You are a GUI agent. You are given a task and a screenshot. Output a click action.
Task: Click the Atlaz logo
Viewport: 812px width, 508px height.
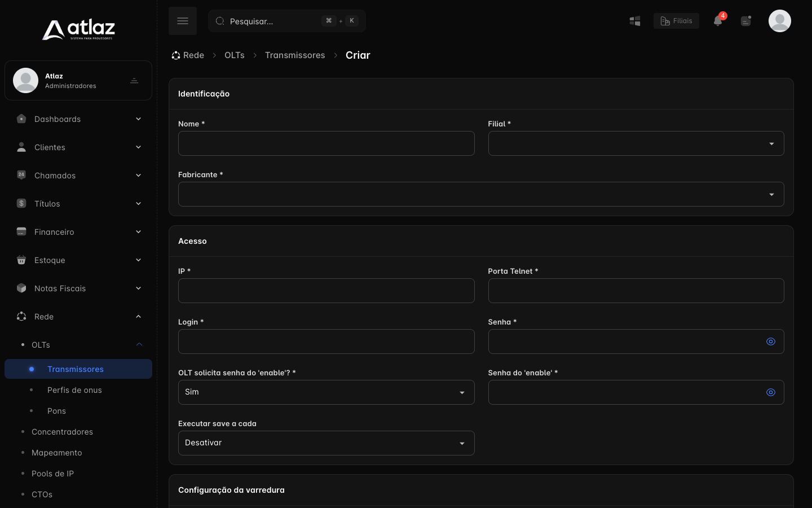[78, 29]
